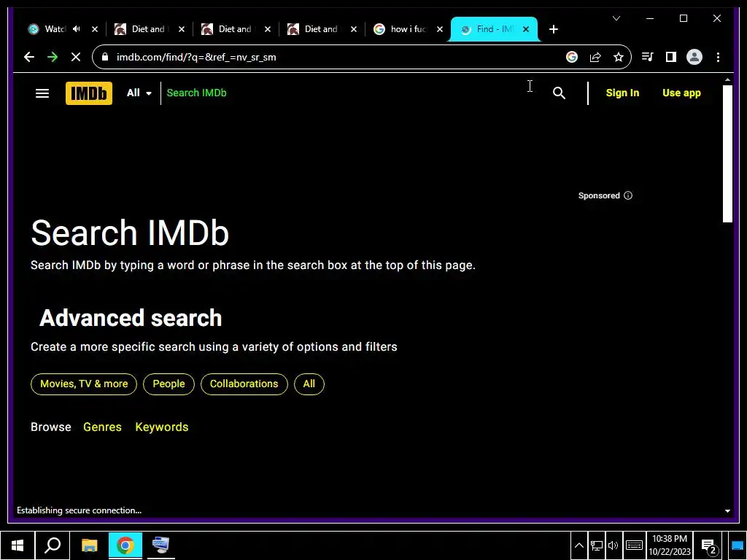Image resolution: width=747 pixels, height=560 pixels.
Task: Share this page icon
Action: coord(595,57)
